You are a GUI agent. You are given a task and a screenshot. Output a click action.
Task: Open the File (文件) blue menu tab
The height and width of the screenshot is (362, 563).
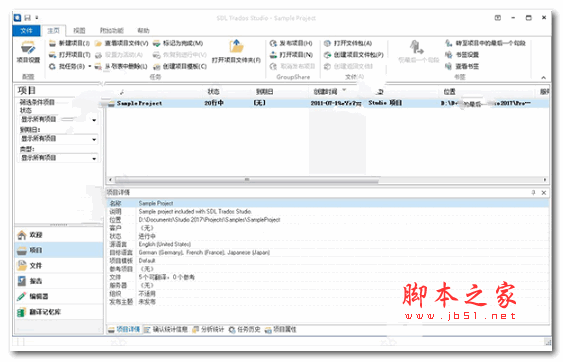pyautogui.click(x=27, y=31)
